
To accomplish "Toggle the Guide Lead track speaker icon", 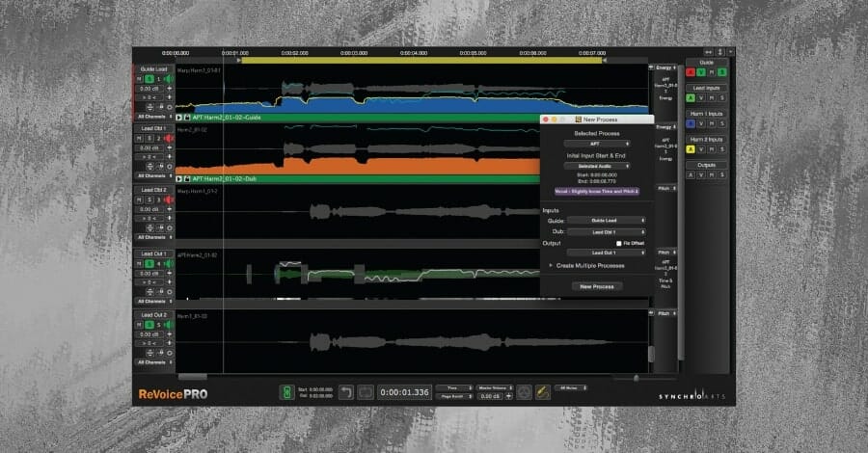I will pos(168,79).
